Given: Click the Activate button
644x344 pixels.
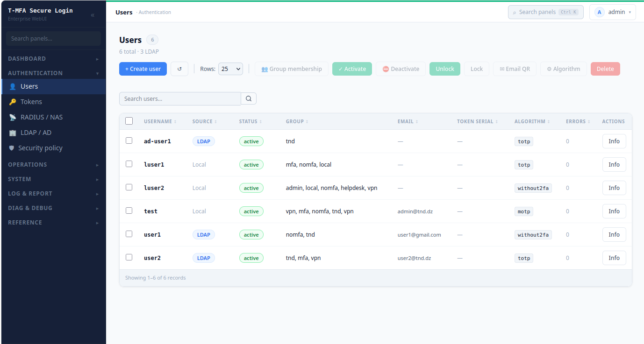Looking at the screenshot, I should coord(352,69).
